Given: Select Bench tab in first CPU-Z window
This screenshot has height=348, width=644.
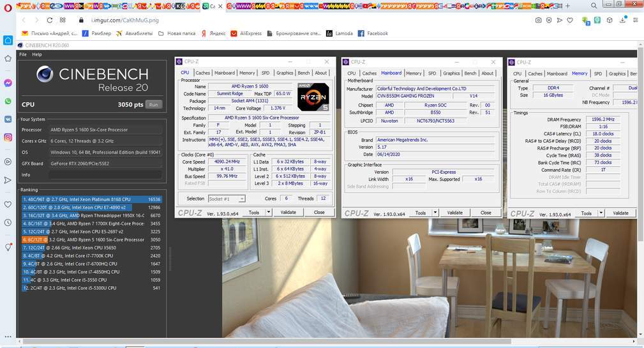Looking at the screenshot, I should point(304,73).
